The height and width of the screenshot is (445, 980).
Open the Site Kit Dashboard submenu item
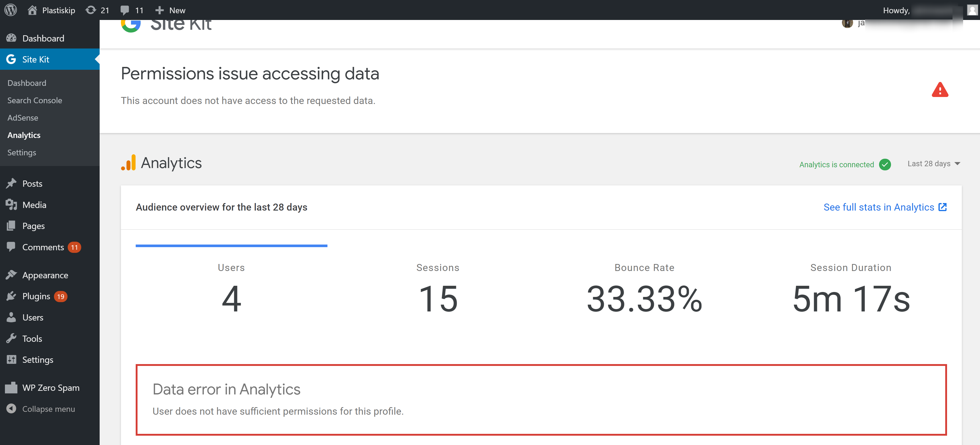pyautogui.click(x=27, y=83)
